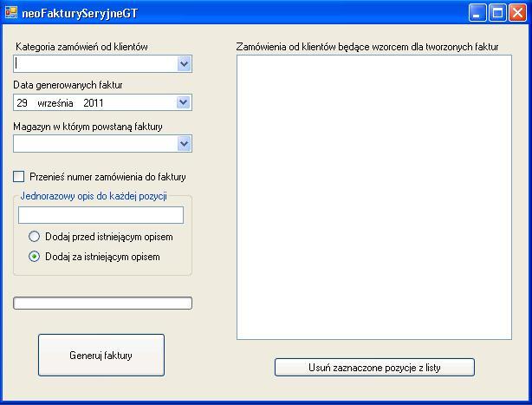Click inside the Zamówienia od klientów list box
Viewport: 532px width, 405px height.
(x=374, y=197)
